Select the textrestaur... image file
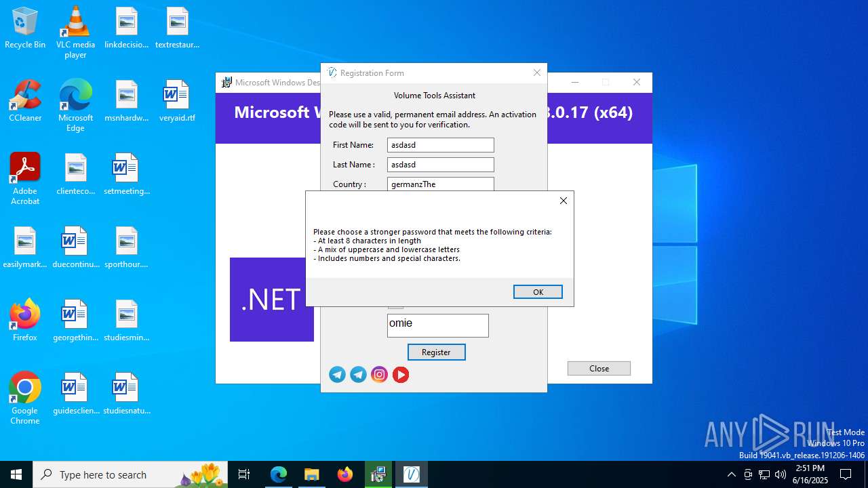Screen dimensions: 868x488 click(177, 28)
